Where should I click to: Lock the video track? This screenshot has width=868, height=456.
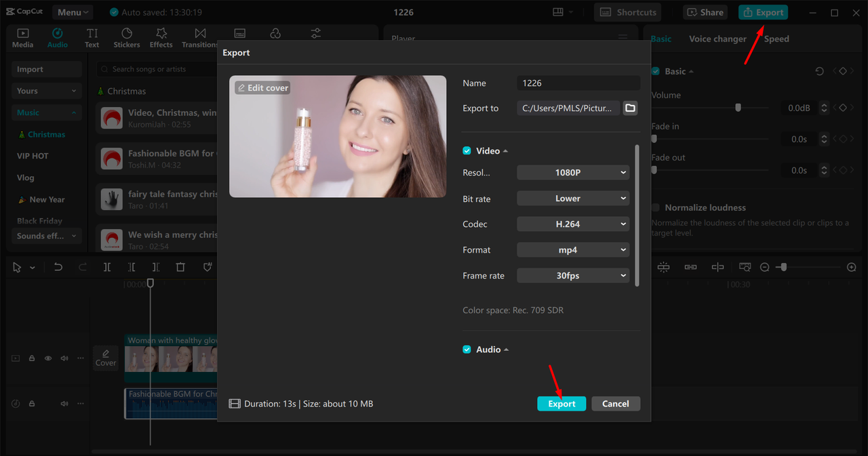coord(32,358)
